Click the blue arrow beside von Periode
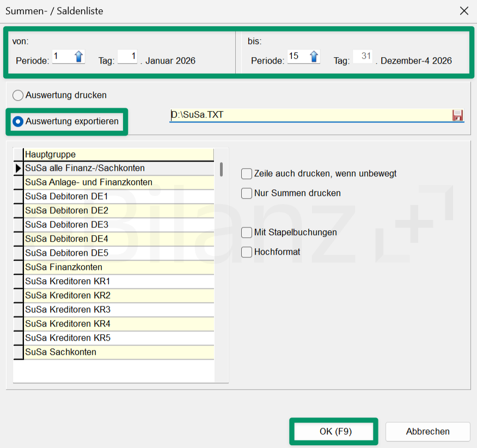The width and height of the screenshot is (477, 448). coord(78,57)
